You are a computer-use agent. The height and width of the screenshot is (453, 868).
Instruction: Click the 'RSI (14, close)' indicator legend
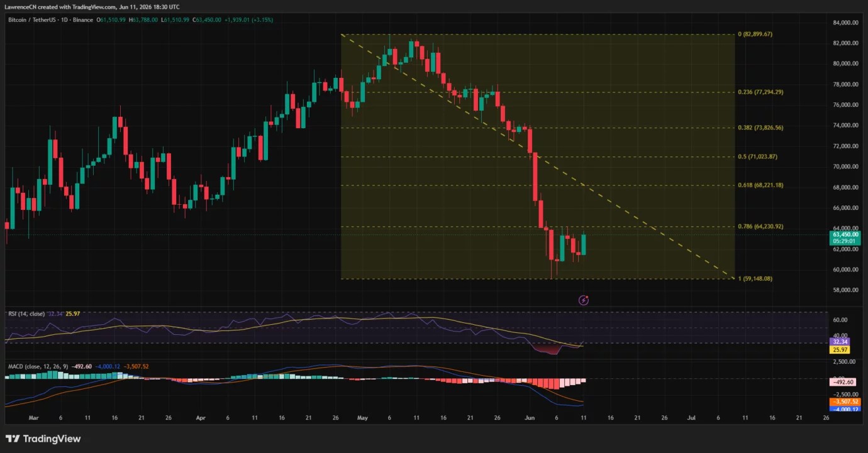[x=26, y=314]
